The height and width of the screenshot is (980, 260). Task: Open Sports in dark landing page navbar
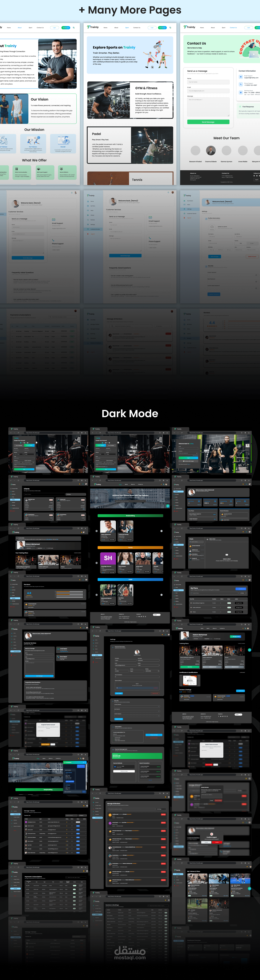click(x=127, y=484)
